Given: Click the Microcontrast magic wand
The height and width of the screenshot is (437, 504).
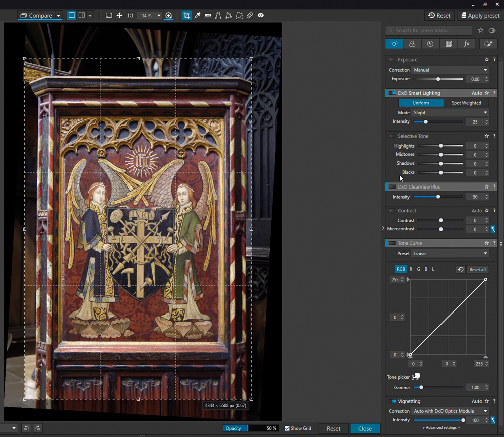Looking at the screenshot, I should (493, 229).
